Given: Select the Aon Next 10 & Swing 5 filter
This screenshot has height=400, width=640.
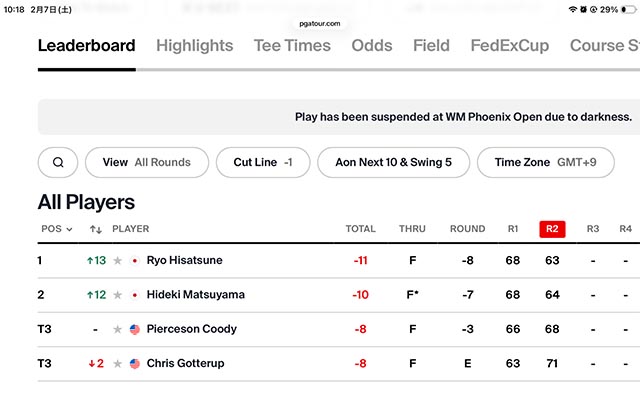Looking at the screenshot, I should pos(393,162).
